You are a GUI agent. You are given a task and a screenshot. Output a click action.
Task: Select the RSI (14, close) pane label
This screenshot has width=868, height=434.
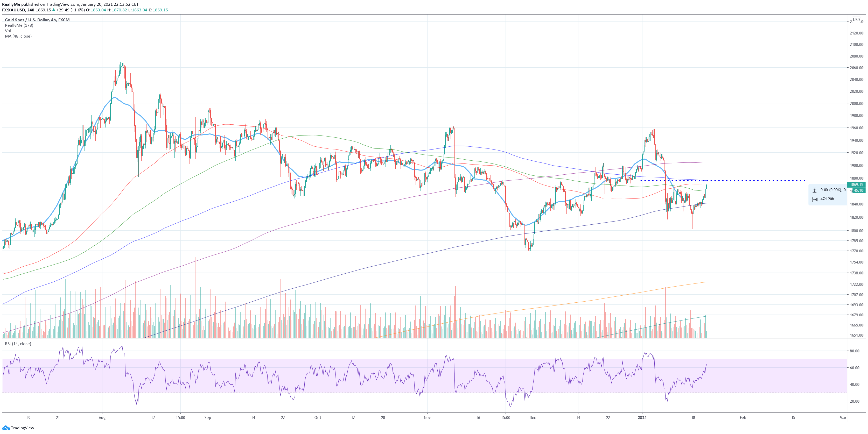coord(18,344)
